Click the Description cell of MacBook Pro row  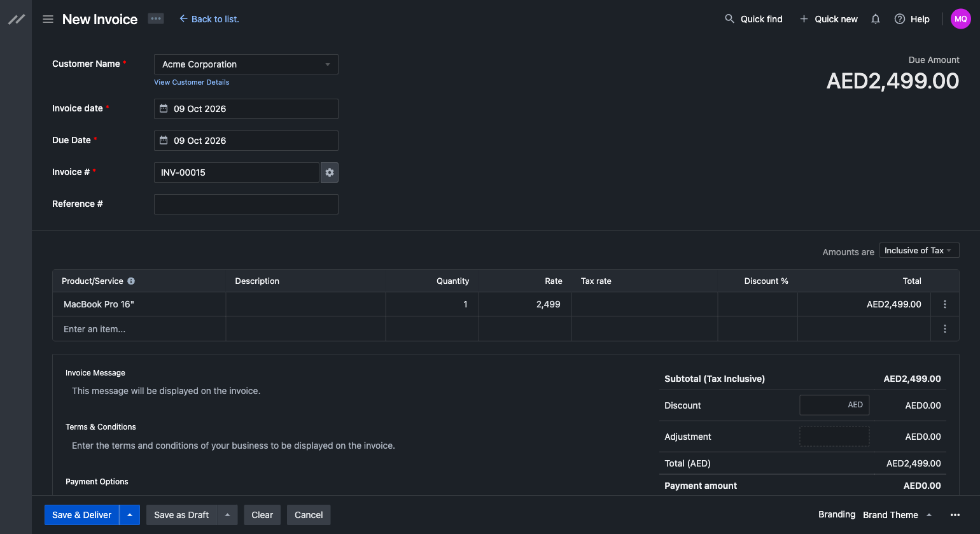[x=306, y=304]
